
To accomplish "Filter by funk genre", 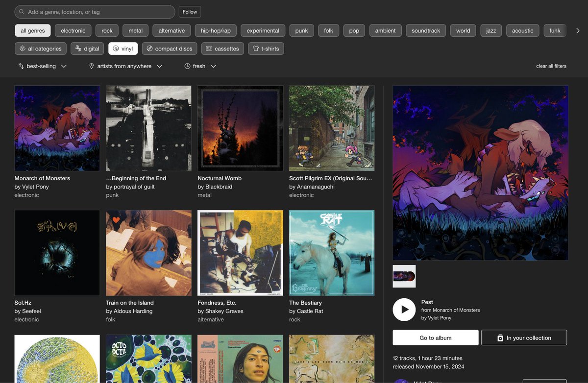I will tap(555, 30).
